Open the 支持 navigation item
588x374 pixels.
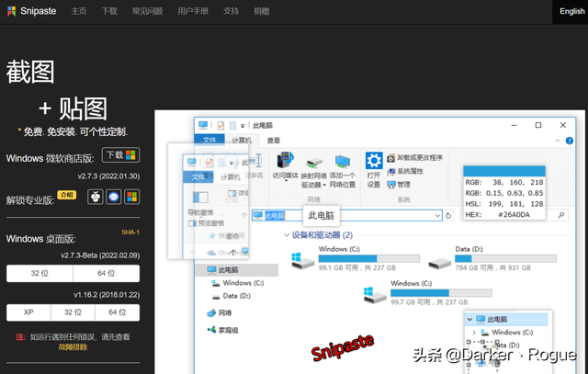231,11
